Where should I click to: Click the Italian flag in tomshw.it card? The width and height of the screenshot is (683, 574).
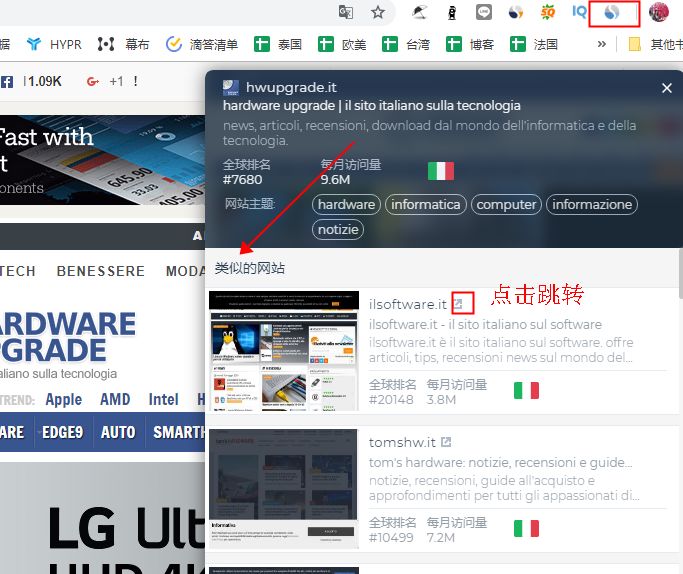tap(526, 529)
